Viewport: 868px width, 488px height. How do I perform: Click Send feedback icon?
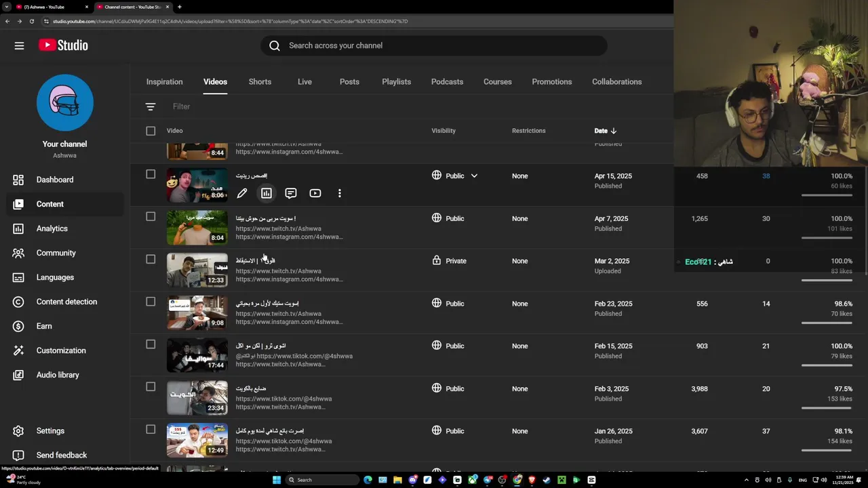[18, 455]
